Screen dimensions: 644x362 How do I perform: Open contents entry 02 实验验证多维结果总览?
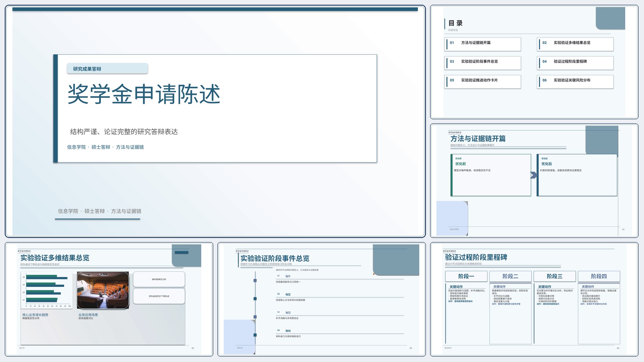tap(575, 44)
